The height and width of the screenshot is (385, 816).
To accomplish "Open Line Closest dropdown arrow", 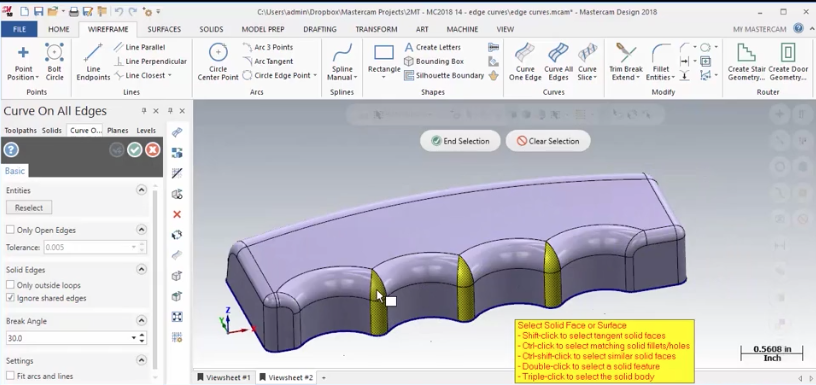I will (169, 75).
